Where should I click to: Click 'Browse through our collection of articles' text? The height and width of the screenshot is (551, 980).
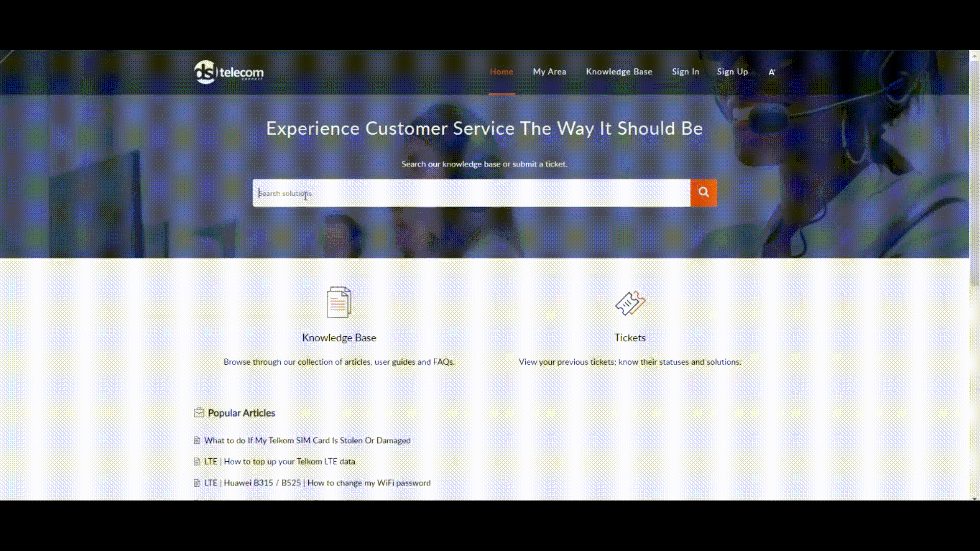(x=339, y=362)
